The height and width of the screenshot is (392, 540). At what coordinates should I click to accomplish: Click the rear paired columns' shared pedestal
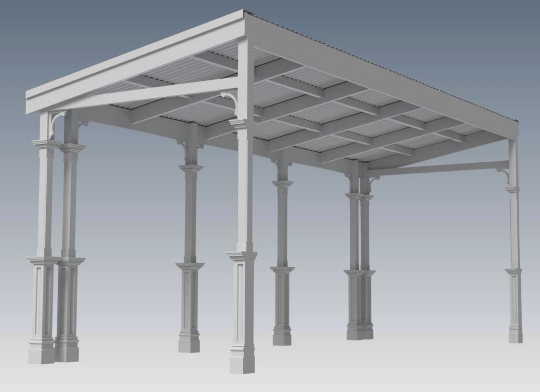coord(359,303)
